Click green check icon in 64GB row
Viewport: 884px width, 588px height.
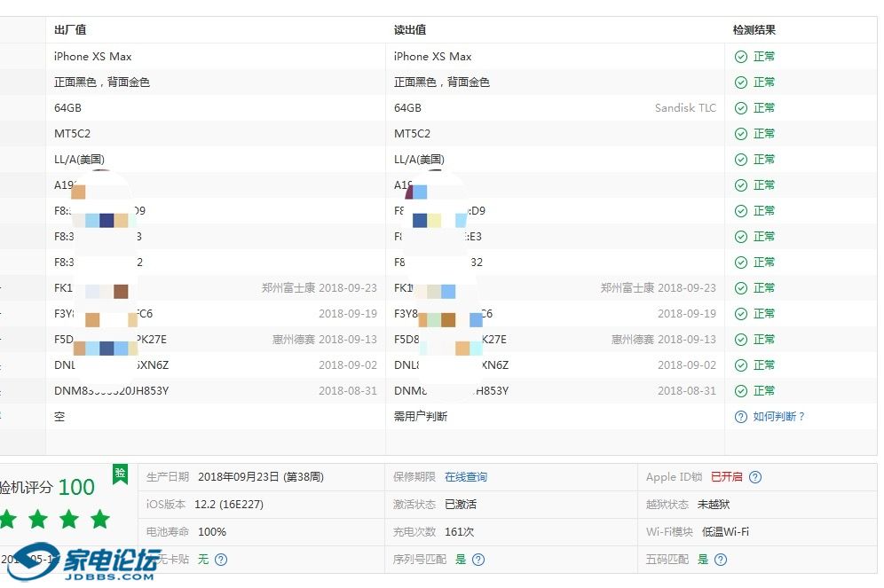tap(741, 108)
